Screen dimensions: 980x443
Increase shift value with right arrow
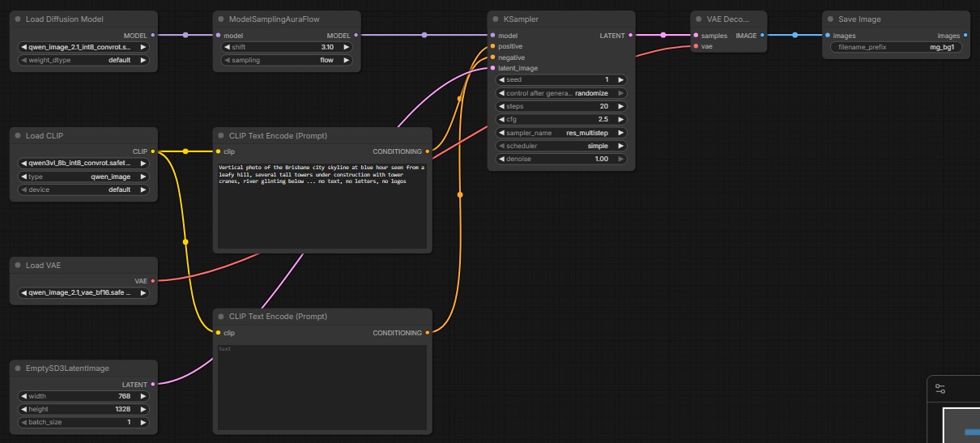tap(347, 48)
